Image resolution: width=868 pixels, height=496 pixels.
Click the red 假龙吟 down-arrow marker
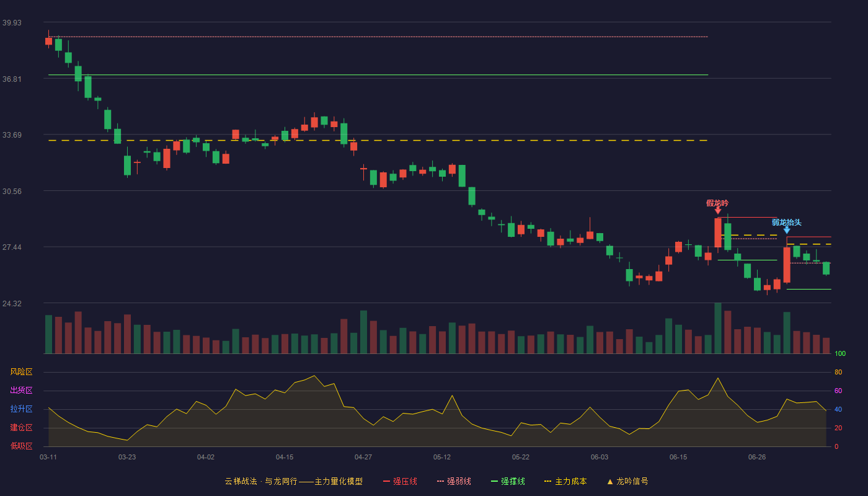[x=718, y=211]
